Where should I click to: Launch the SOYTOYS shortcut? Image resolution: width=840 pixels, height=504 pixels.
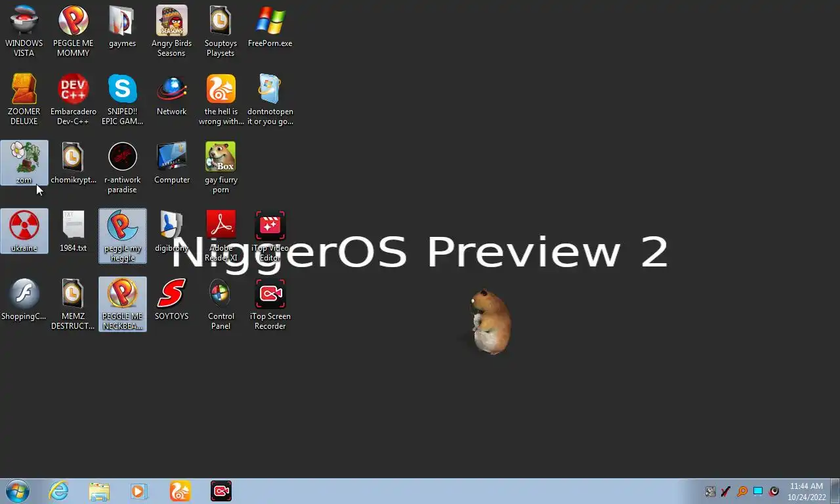[x=171, y=299]
